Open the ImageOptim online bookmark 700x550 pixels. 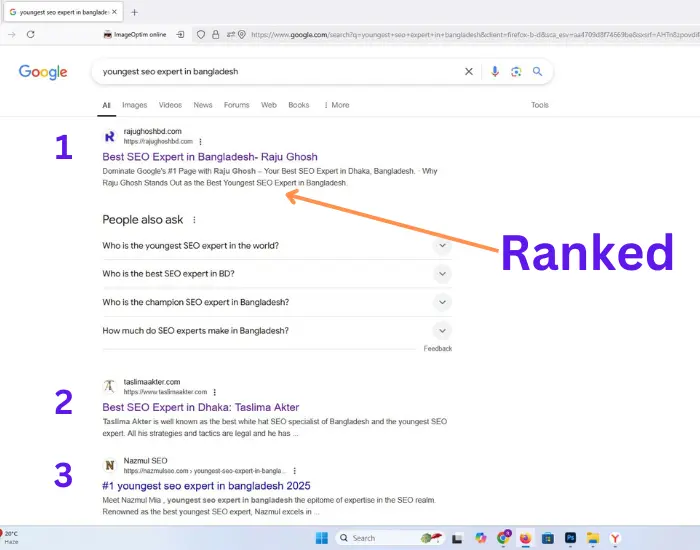[x=135, y=34]
